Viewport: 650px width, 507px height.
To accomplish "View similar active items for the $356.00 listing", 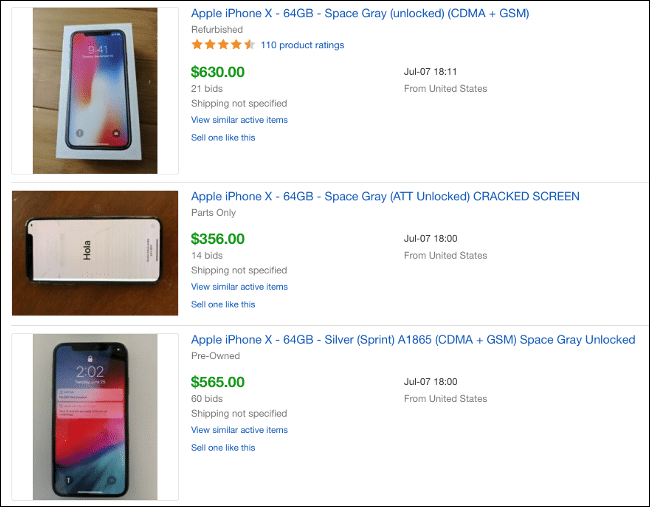I will (239, 287).
